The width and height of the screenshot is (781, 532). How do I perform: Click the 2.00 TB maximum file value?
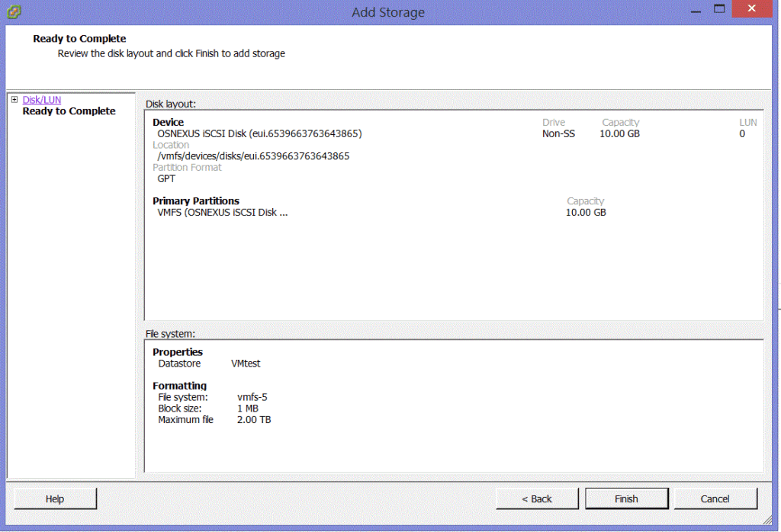254,420
